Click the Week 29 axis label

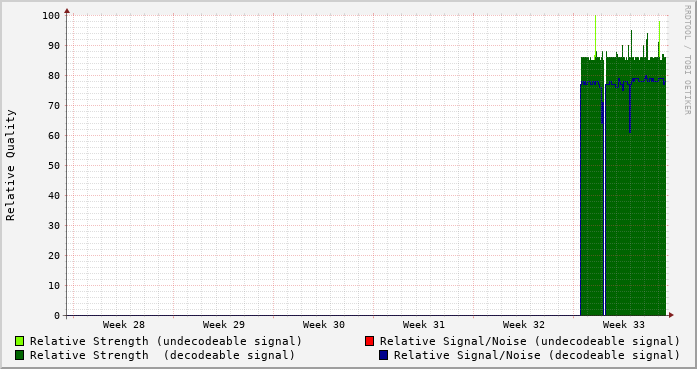coord(224,325)
